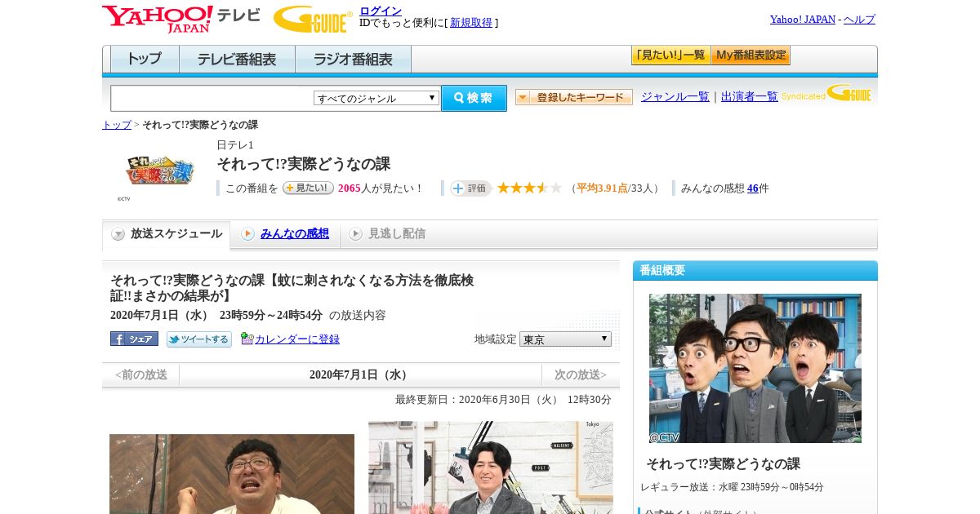980x514 pixels.
Task: Click the arrow icon beside 放送スケジュール
Action: pos(118,234)
